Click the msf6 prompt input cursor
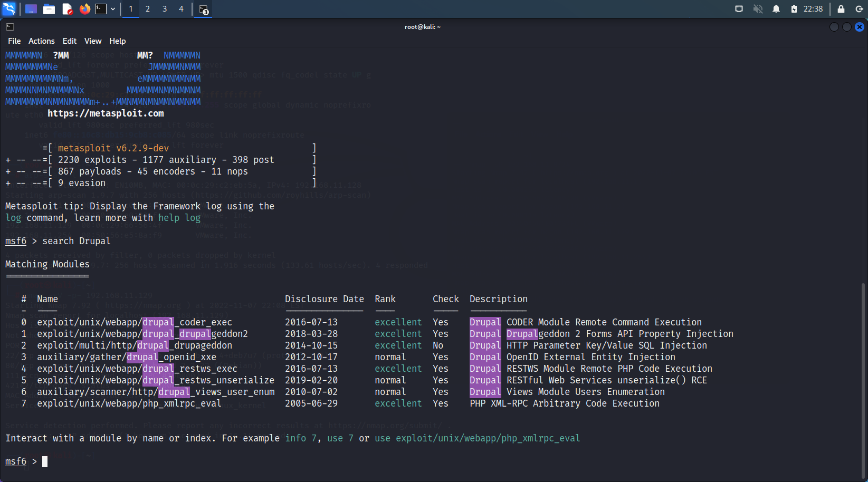The image size is (868, 482). click(45, 461)
